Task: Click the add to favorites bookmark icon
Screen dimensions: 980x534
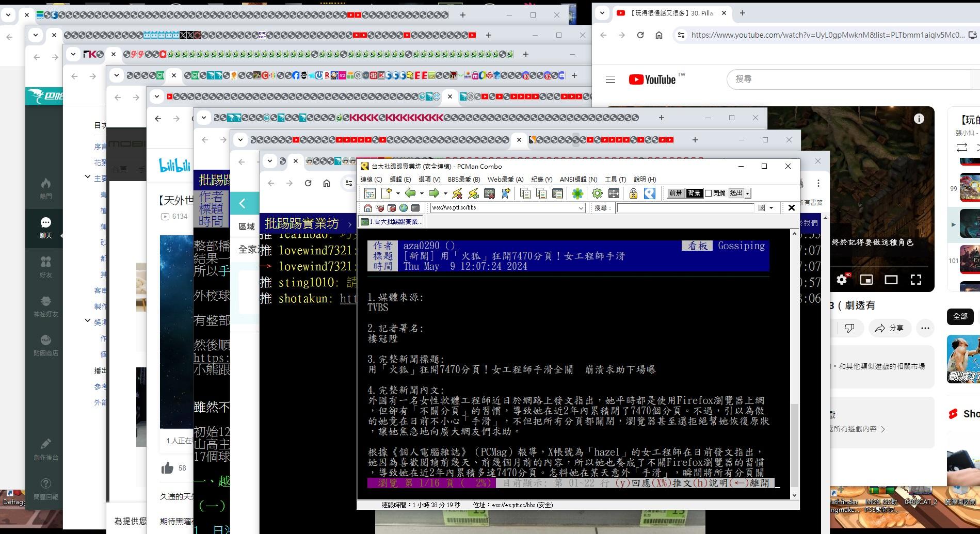Action: pyautogui.click(x=505, y=193)
